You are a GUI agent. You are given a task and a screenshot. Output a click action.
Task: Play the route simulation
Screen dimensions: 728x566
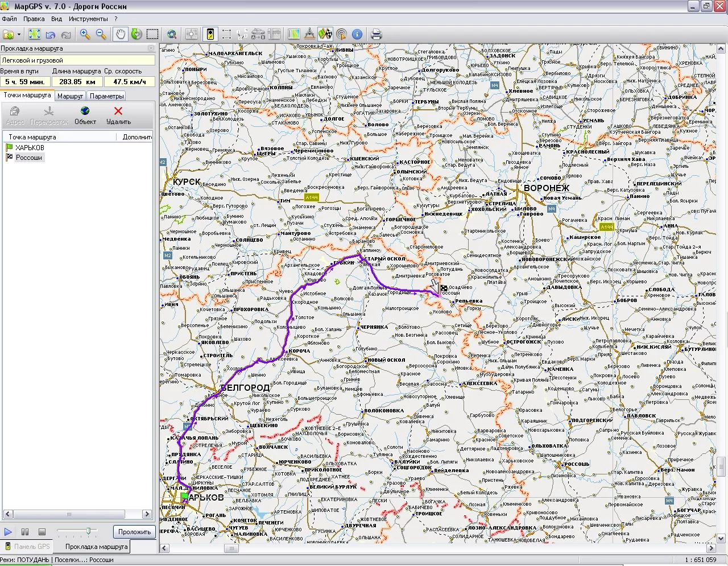(8, 532)
